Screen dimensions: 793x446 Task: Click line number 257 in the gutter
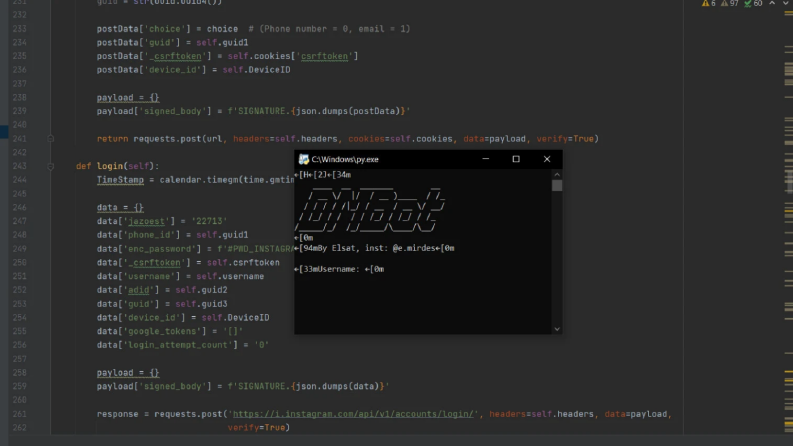[19, 359]
